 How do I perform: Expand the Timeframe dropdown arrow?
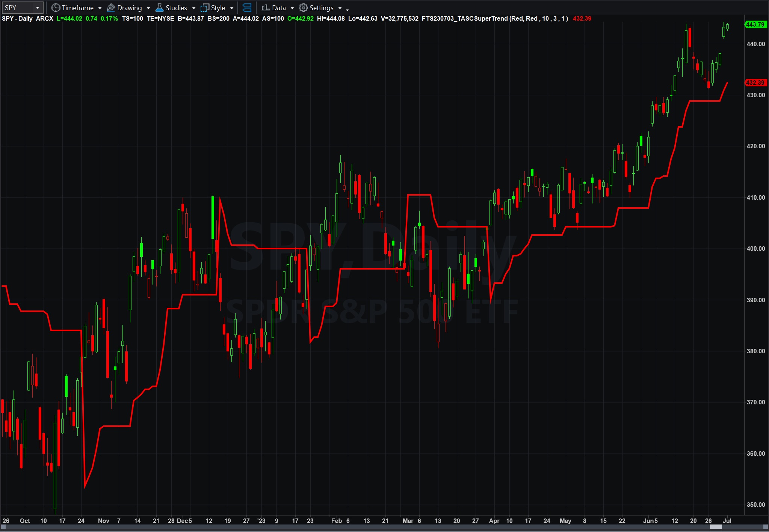coord(100,8)
